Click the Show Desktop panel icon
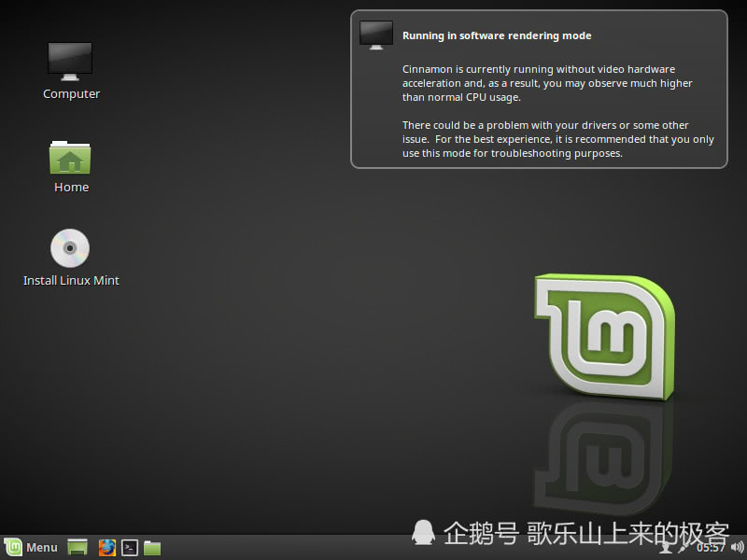This screenshot has width=747, height=560. pyautogui.click(x=78, y=548)
